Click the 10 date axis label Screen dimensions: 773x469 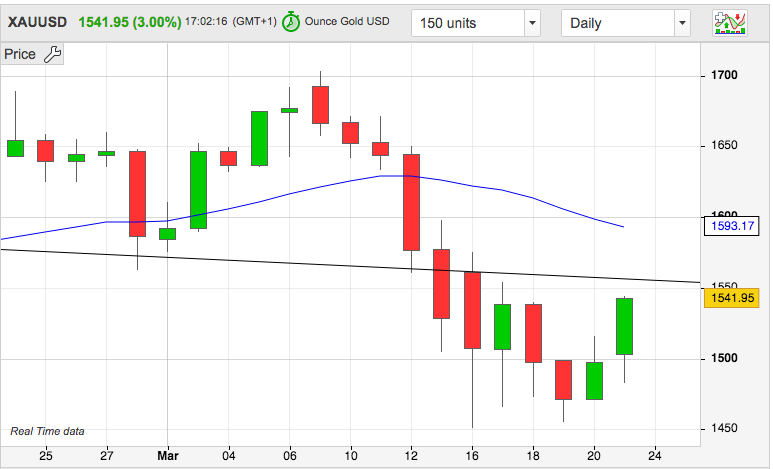pos(351,456)
